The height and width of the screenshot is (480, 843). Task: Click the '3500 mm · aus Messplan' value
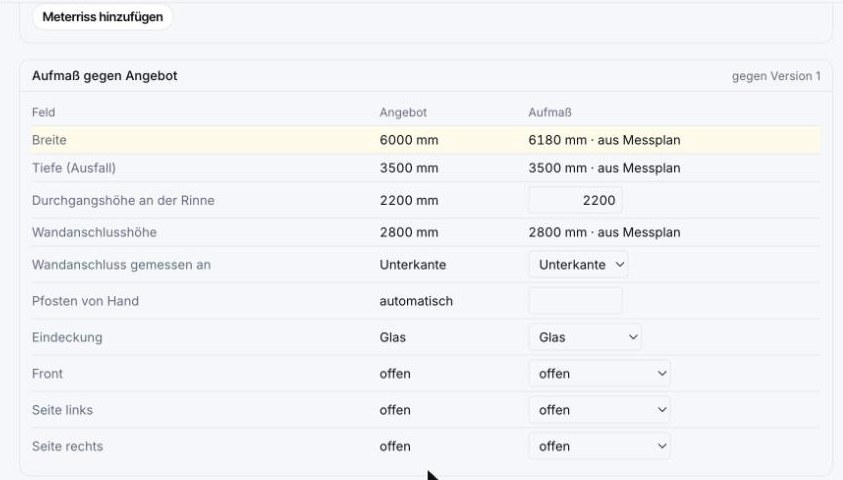(604, 168)
